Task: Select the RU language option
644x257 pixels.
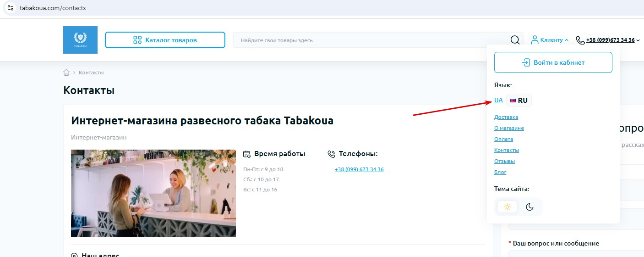Action: click(x=519, y=101)
